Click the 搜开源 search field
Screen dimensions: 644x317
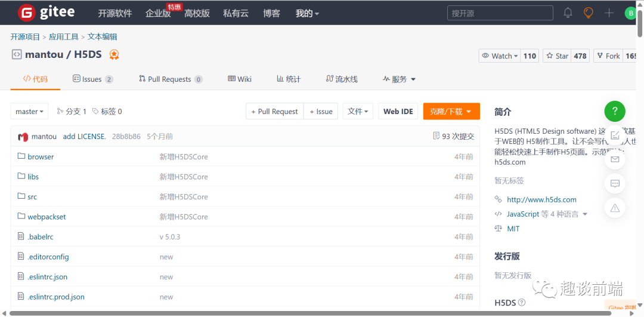pos(500,13)
